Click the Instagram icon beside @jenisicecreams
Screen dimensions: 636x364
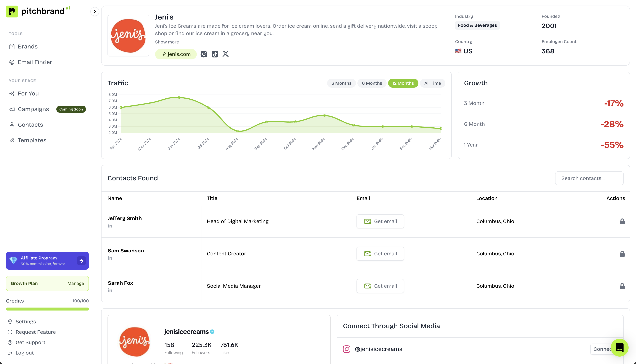click(x=346, y=349)
